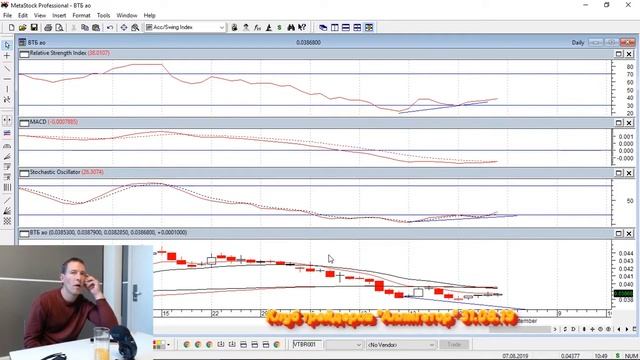Close the Stochastic Oscillator pane

click(629, 173)
